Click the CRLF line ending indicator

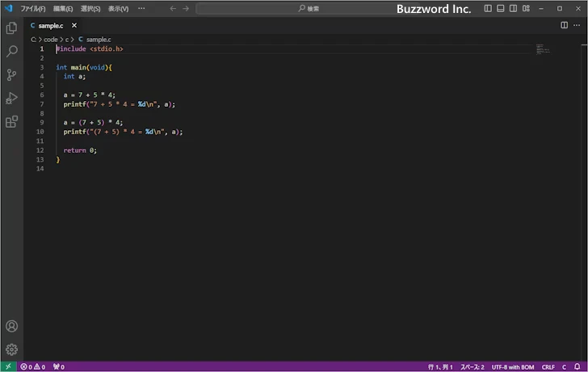548,366
